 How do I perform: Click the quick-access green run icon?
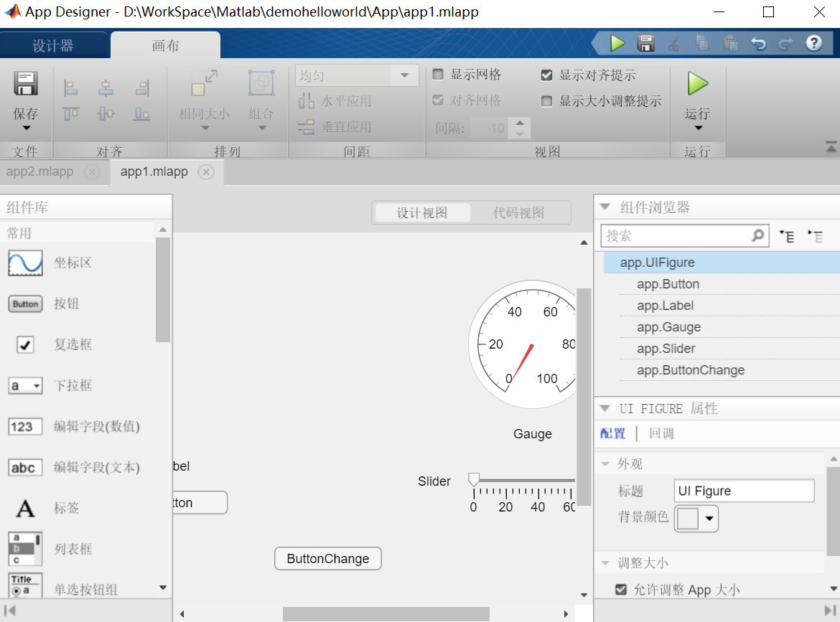(617, 43)
